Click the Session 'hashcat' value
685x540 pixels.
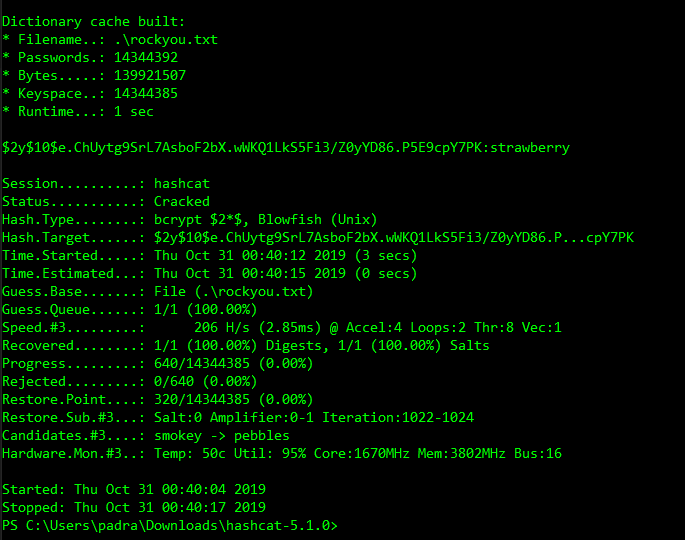(181, 183)
